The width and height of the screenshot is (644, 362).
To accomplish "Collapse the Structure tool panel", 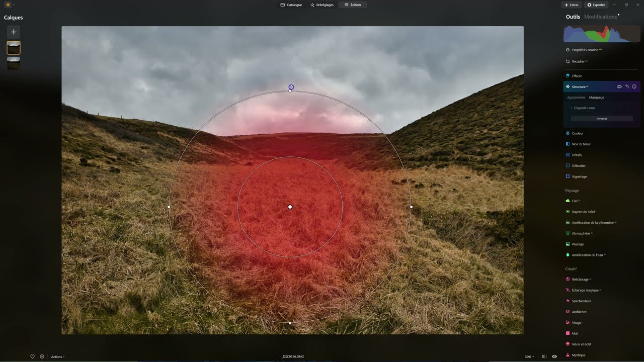I will click(x=579, y=86).
